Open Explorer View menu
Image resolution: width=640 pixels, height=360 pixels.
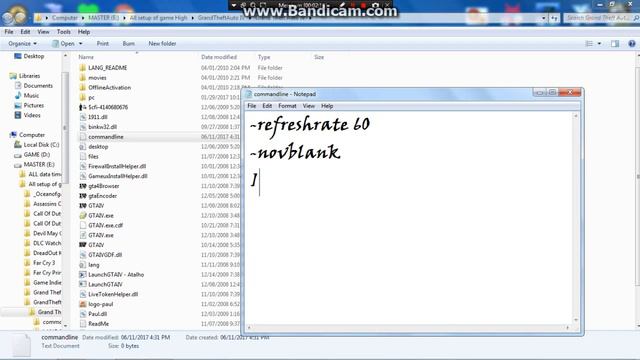(x=43, y=31)
